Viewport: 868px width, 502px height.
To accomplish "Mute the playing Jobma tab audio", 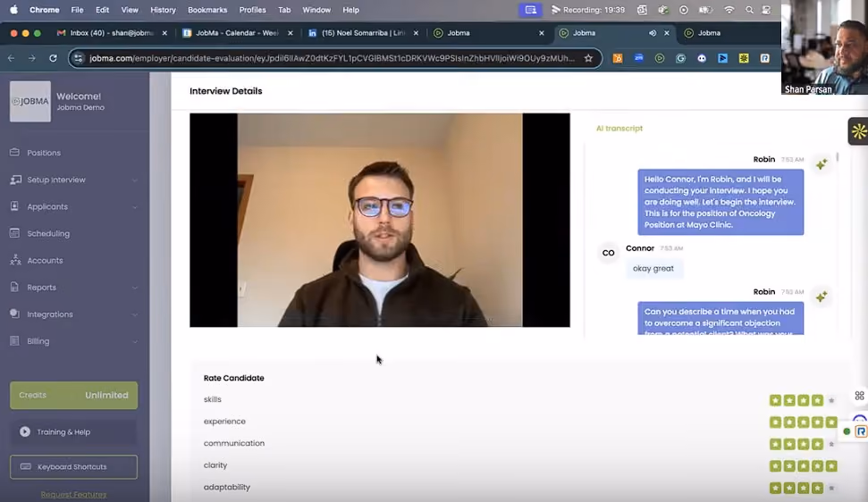I will tap(653, 33).
